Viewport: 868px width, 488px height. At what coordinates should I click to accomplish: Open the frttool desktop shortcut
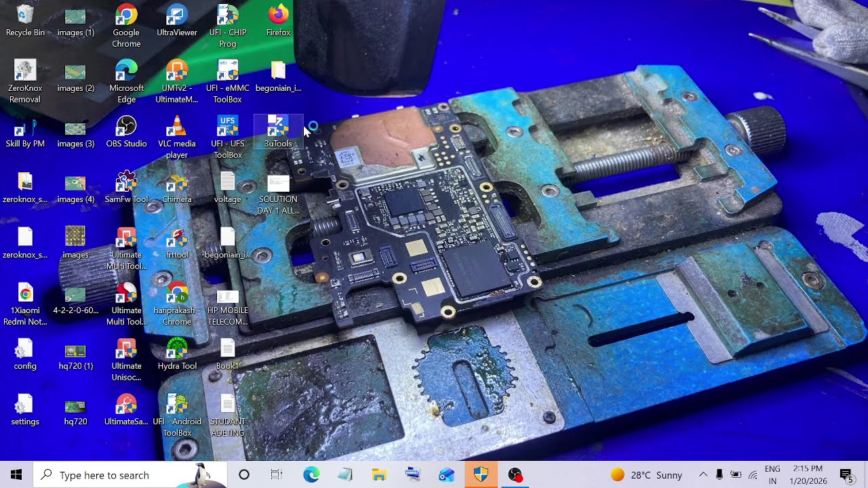(177, 243)
